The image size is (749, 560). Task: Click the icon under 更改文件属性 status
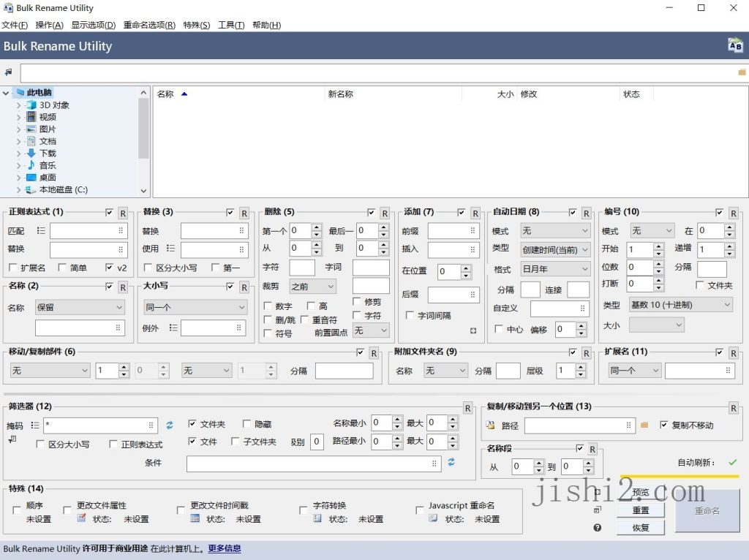pos(82,518)
